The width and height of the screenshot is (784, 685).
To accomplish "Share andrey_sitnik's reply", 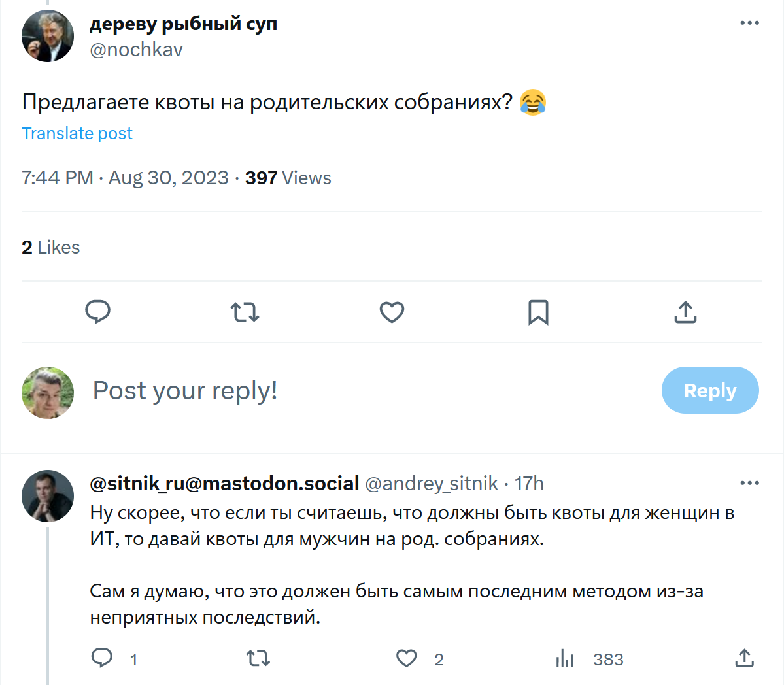I will pos(744,658).
